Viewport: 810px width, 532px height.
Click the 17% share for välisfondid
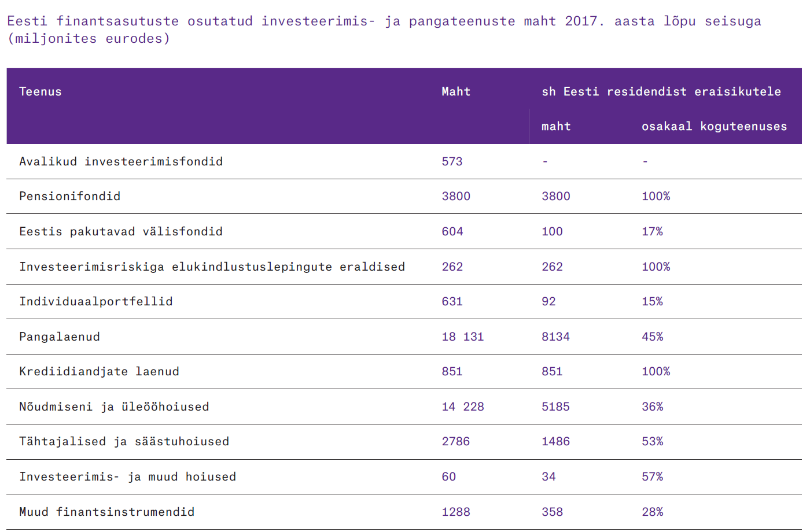(652, 231)
